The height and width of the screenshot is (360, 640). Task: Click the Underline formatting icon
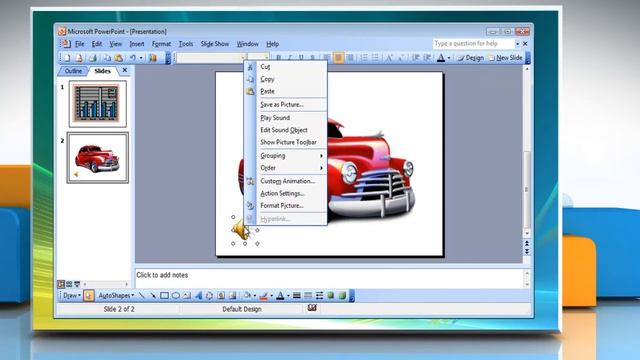click(301, 58)
